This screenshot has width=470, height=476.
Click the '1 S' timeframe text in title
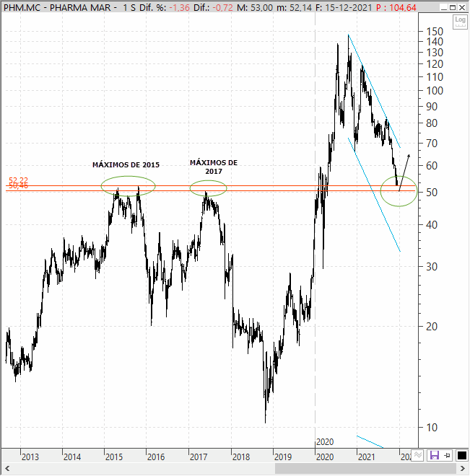[x=129, y=8]
